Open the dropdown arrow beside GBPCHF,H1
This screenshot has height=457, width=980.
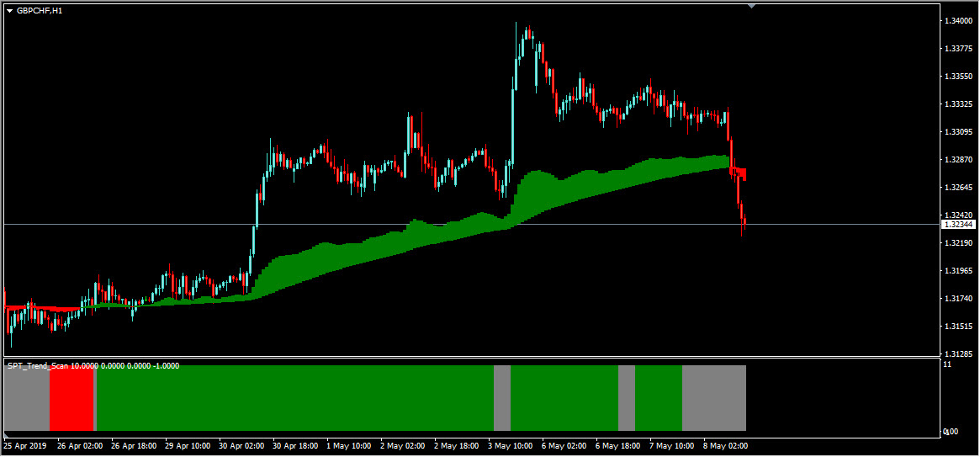[9, 11]
